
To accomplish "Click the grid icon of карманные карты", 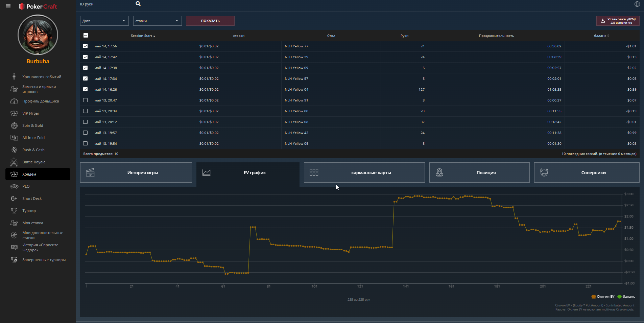I will pyautogui.click(x=314, y=172).
